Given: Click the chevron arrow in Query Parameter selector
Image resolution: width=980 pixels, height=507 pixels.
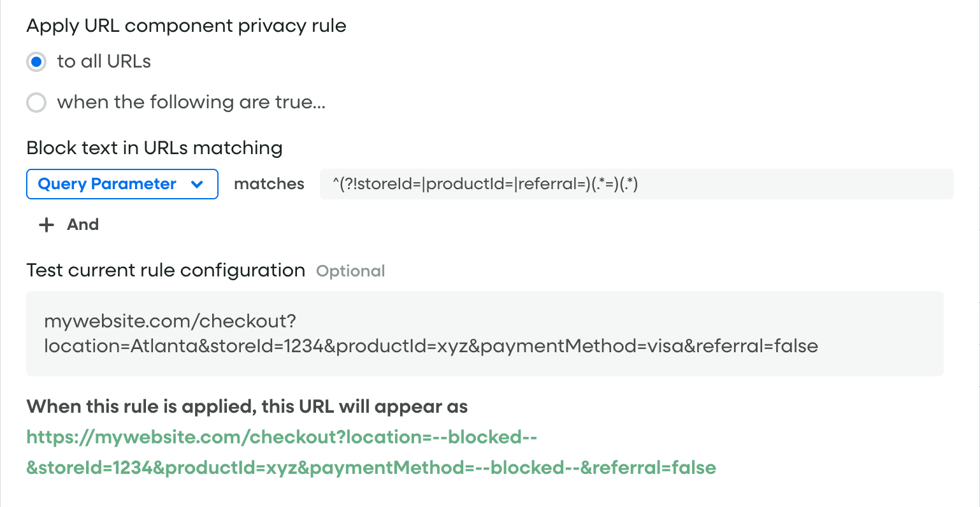Looking at the screenshot, I should coord(198,184).
